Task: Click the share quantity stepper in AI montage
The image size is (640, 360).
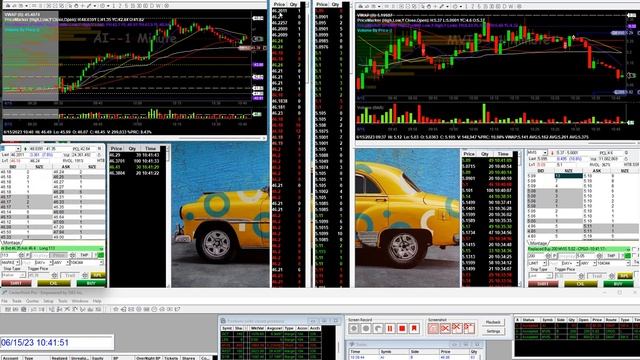Action: coord(21,255)
